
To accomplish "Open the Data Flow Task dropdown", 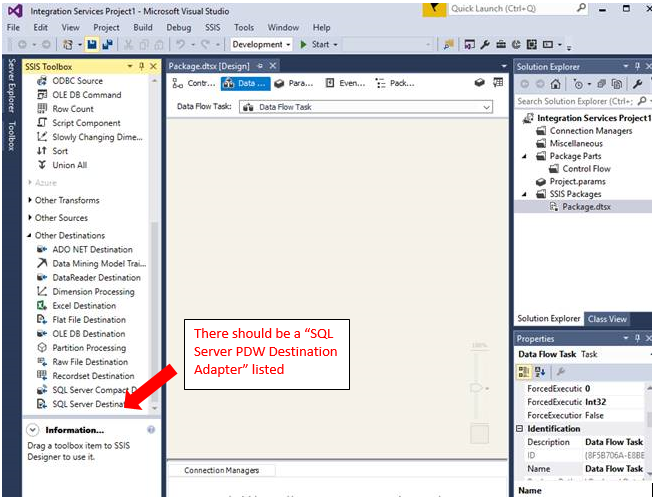I will coord(487,107).
